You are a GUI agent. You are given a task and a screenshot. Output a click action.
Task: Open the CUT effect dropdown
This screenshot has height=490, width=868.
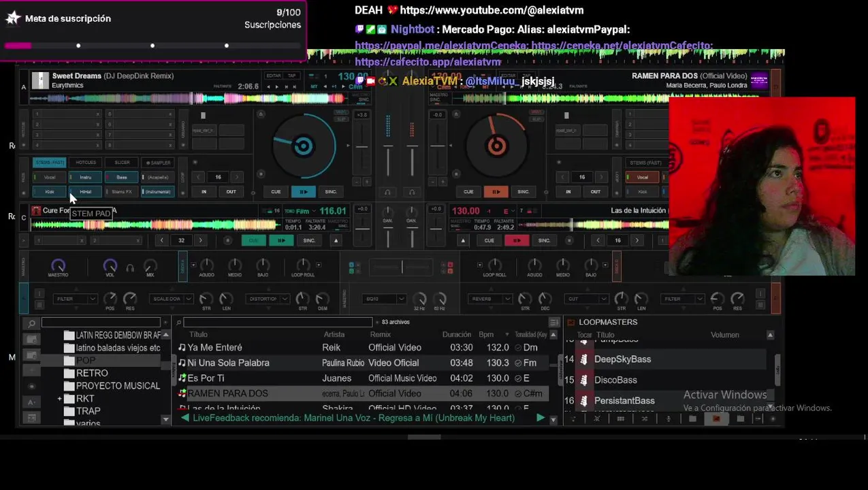point(587,299)
